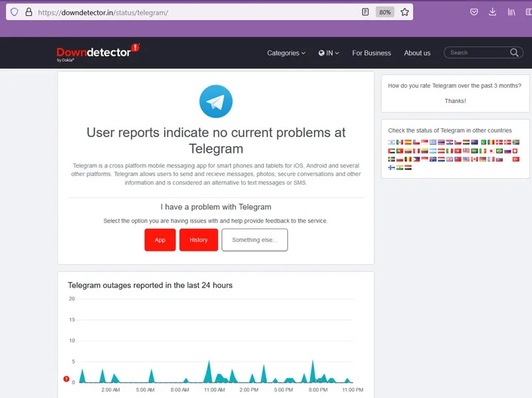Viewport: 532px width, 398px height.
Task: Select the Pakistan flag
Action: pos(483,142)
